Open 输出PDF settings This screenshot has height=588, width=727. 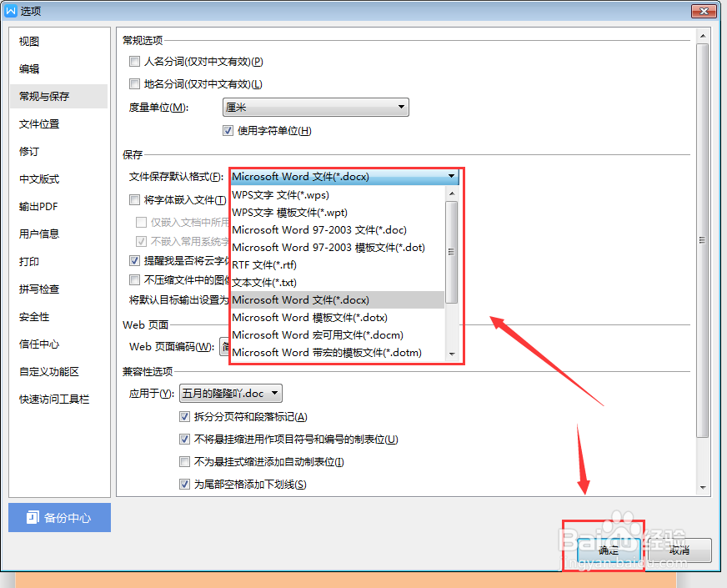(x=38, y=206)
